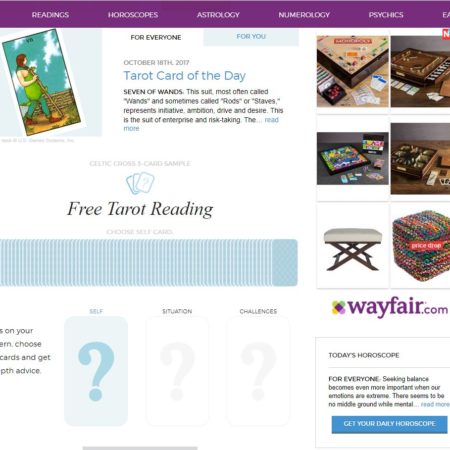Open the PSYCHICS menu
450x450 pixels.
[x=386, y=15]
